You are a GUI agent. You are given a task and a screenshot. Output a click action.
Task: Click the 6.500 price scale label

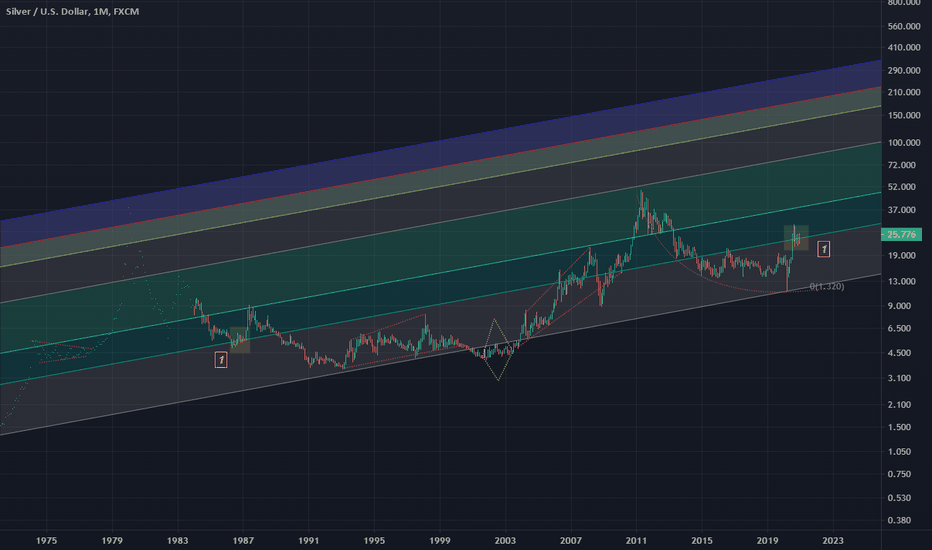pyautogui.click(x=899, y=328)
